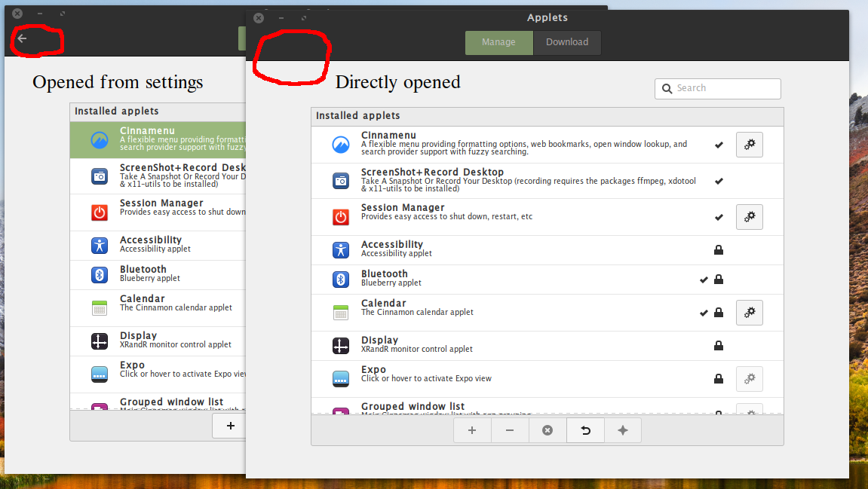Select Cinnamenu row text in front window
The height and width of the screenshot is (489, 868).
(x=523, y=143)
